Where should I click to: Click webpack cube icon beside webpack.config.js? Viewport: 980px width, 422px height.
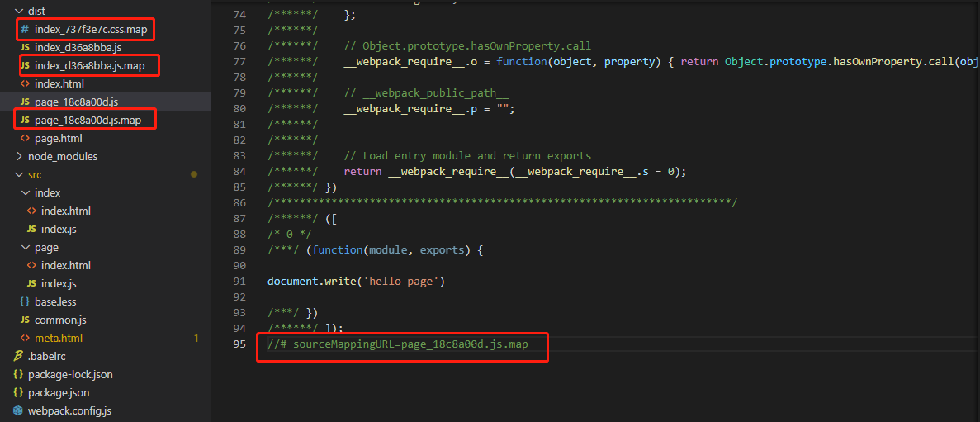tap(17, 410)
